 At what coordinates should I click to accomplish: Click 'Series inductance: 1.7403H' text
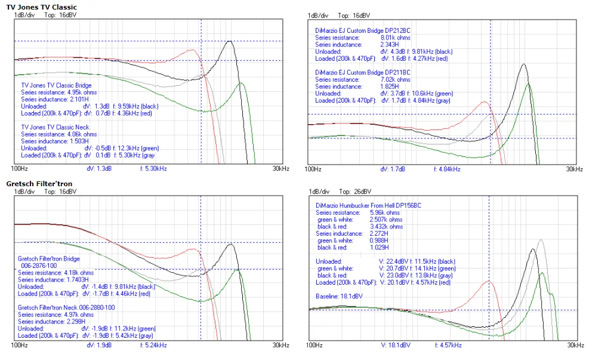tap(53, 280)
